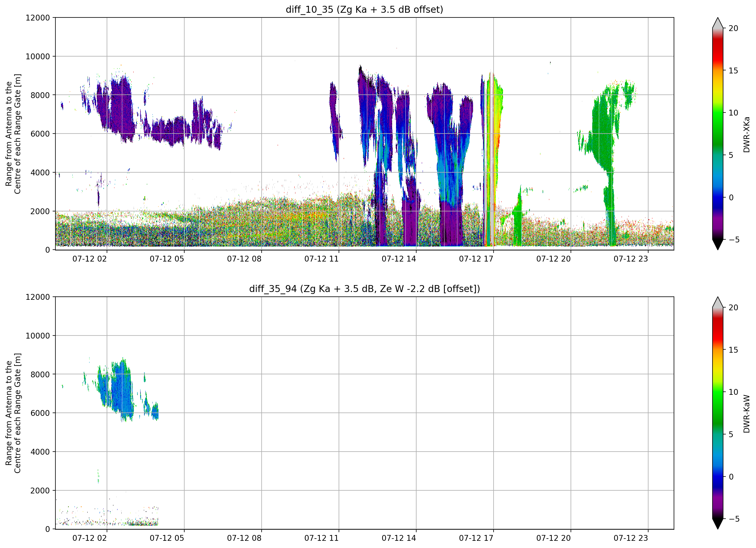Screen dimensions: 756x548
Task: Click the top plot's range y-axis title
Action: coord(13,134)
